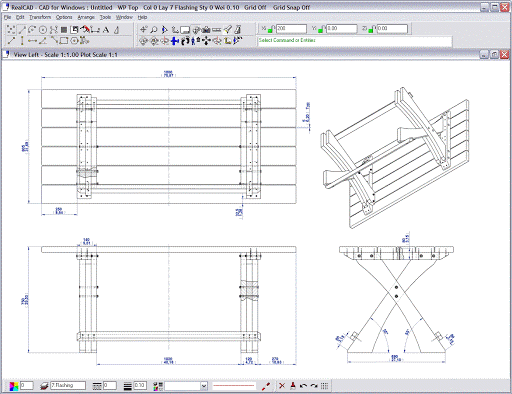Open the colour palette swatch
Screen dimensions: 512x394
(x=14, y=386)
